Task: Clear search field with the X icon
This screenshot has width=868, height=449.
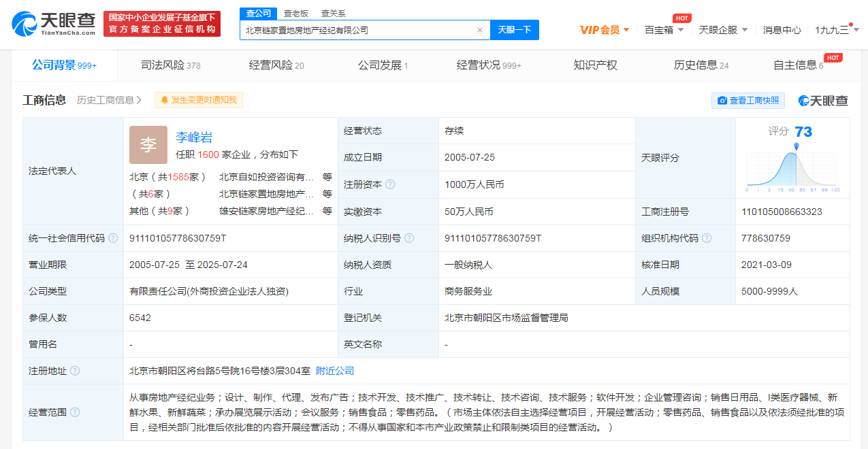Action: click(x=479, y=30)
